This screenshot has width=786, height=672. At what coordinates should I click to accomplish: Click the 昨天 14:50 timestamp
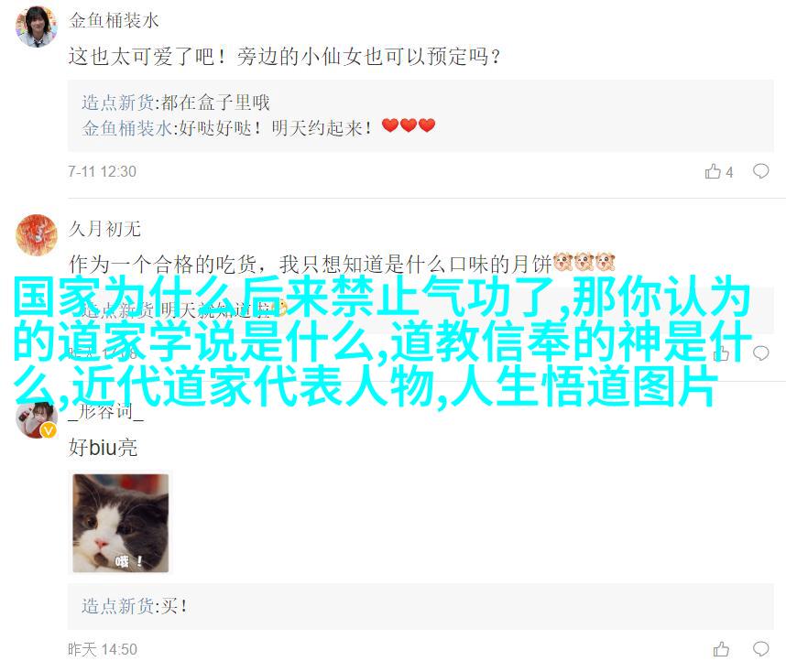point(103,649)
